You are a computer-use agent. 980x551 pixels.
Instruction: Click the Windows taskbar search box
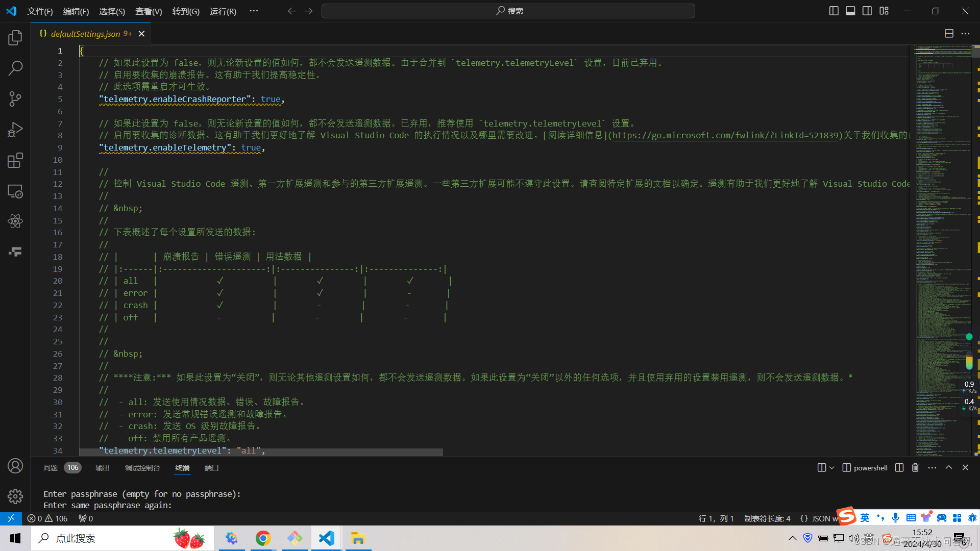122,538
